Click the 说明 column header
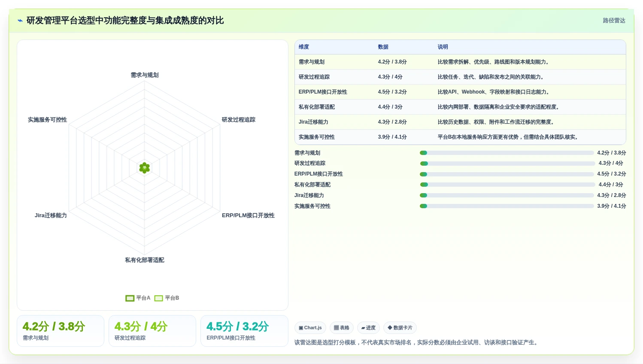Screen dimensions: 643x364 (443, 47)
